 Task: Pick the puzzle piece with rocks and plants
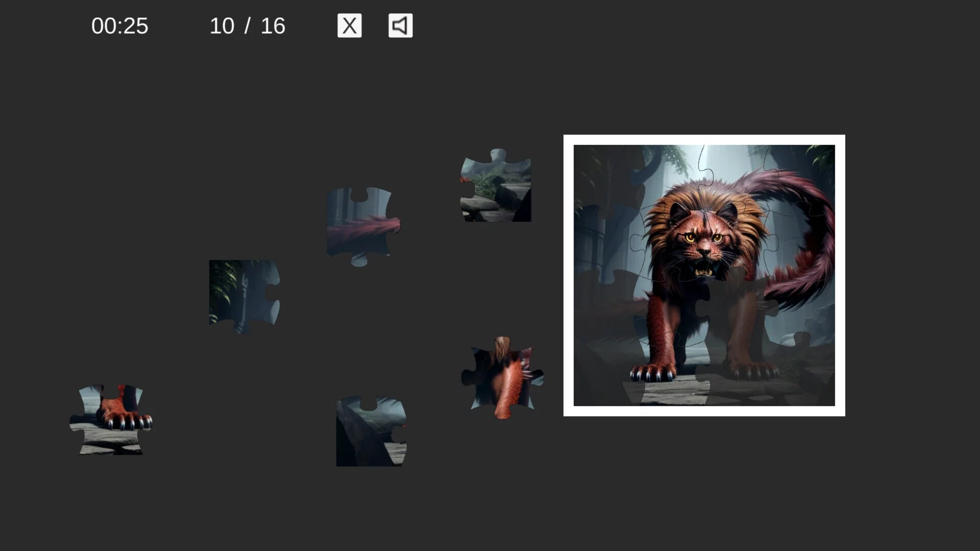tap(496, 185)
